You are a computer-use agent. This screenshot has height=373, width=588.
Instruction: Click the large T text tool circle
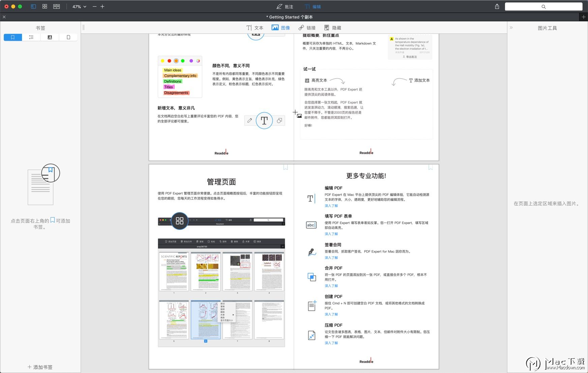(264, 120)
